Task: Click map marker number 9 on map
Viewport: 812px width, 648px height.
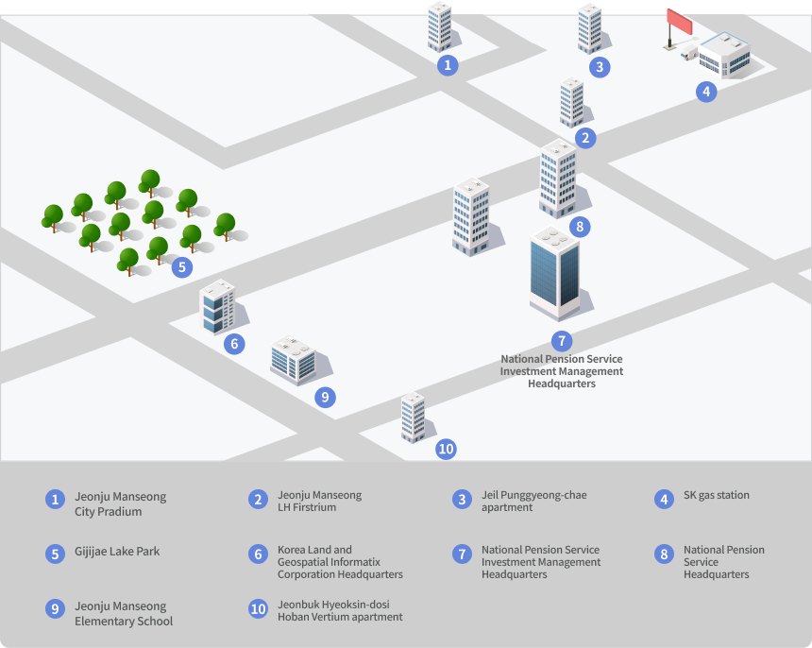Action: (x=325, y=398)
